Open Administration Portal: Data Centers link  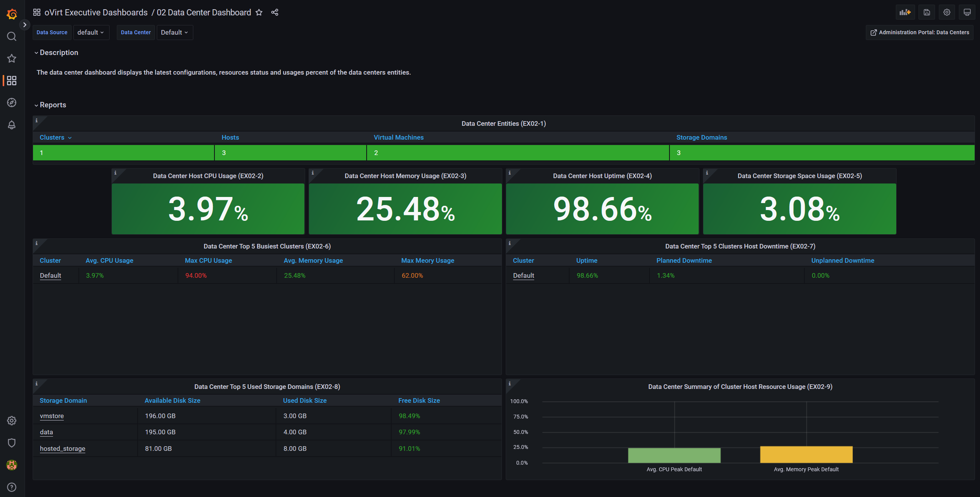click(x=920, y=32)
